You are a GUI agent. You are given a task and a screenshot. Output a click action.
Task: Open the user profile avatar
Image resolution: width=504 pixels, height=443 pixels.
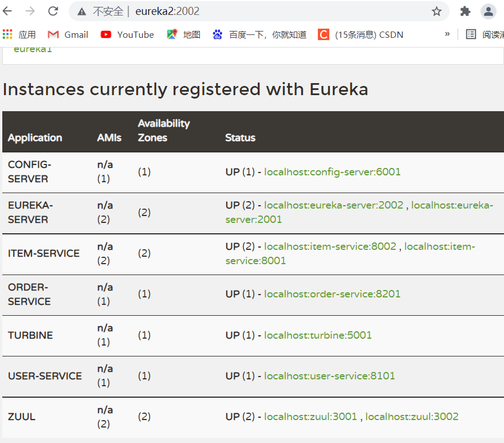[x=488, y=11]
